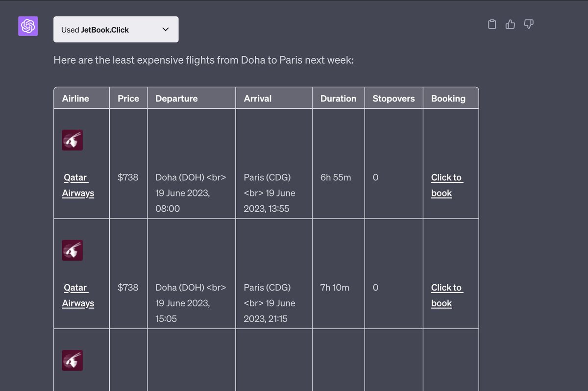
Task: Select the Price column header
Action: 128,98
